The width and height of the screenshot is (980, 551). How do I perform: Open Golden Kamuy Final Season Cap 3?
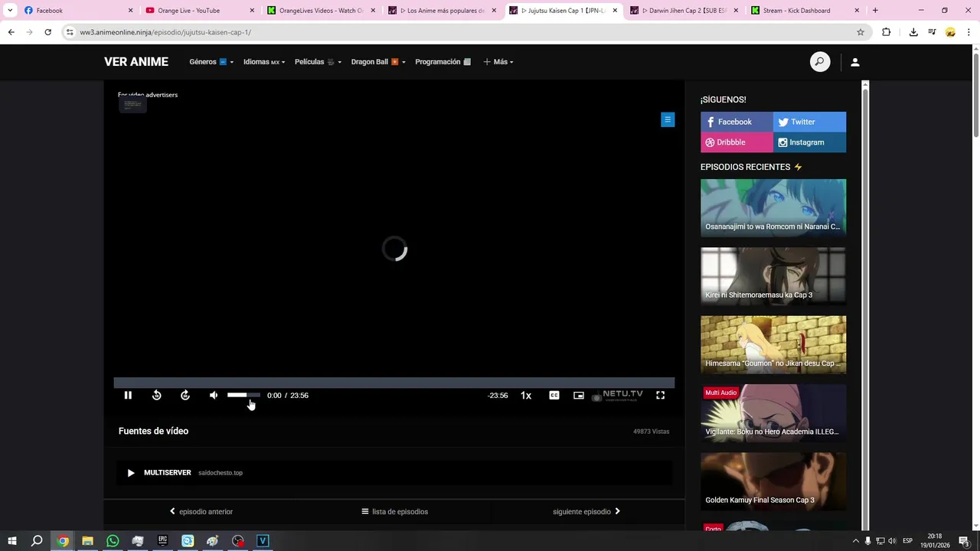773,481
